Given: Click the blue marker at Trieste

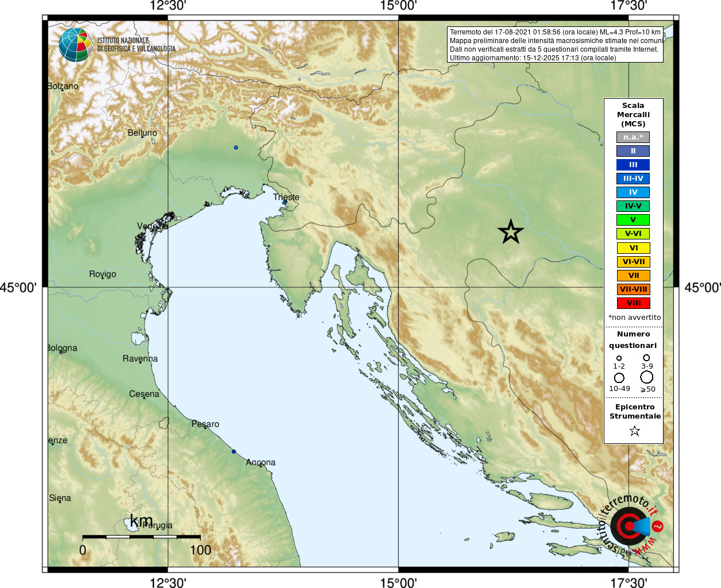Looking at the screenshot, I should [284, 202].
